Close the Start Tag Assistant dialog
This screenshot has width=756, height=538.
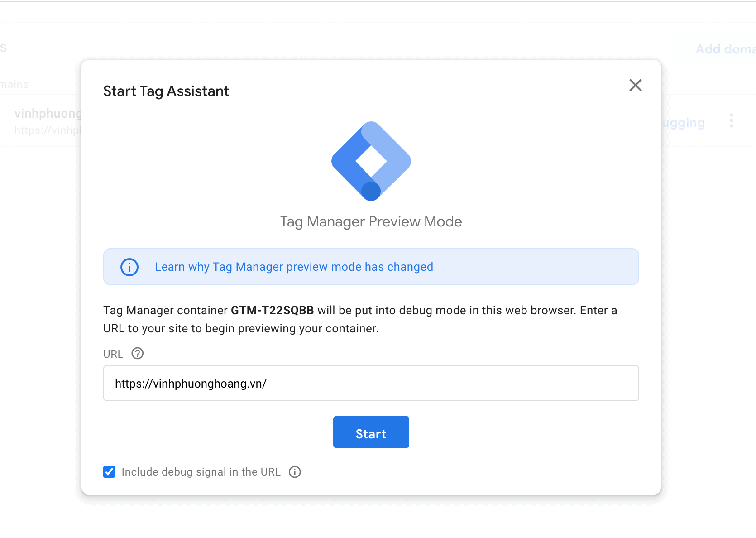coord(635,85)
